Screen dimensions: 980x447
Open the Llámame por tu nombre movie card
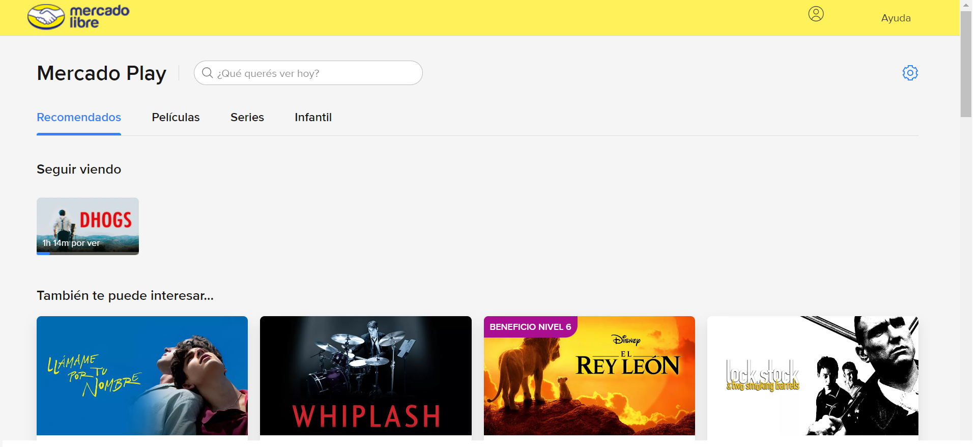(x=142, y=376)
